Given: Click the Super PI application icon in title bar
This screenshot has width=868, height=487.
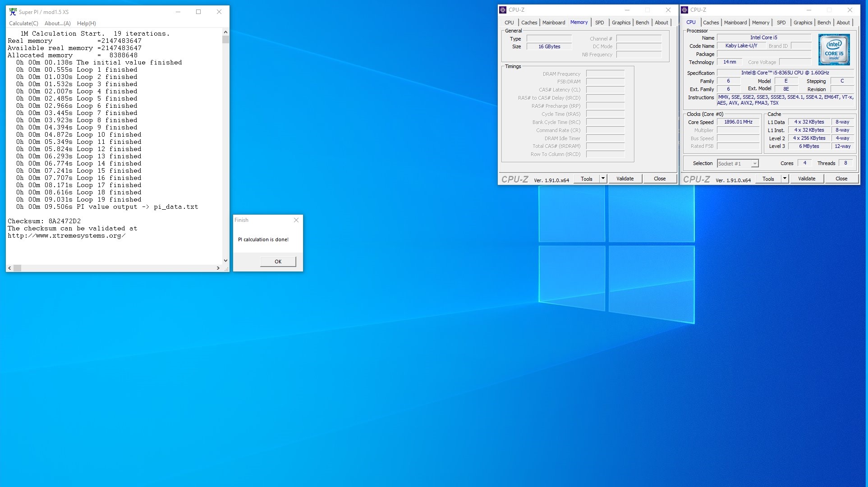Looking at the screenshot, I should (x=13, y=12).
